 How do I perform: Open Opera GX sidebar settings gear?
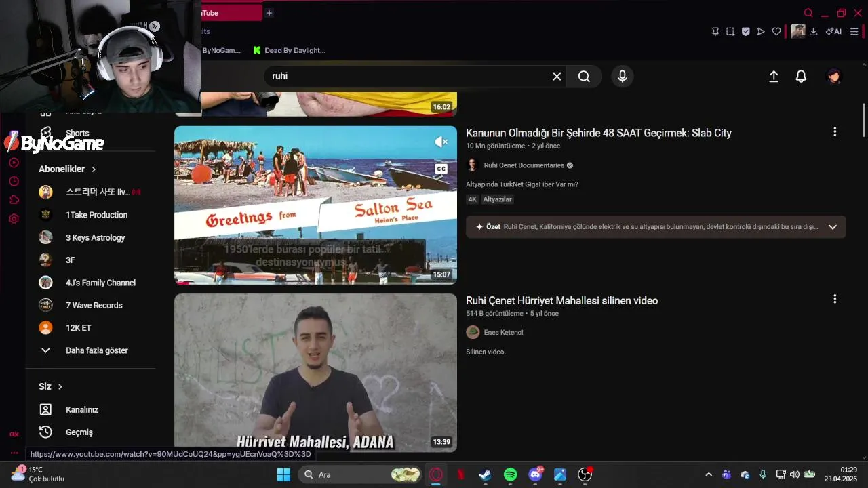pyautogui.click(x=14, y=219)
